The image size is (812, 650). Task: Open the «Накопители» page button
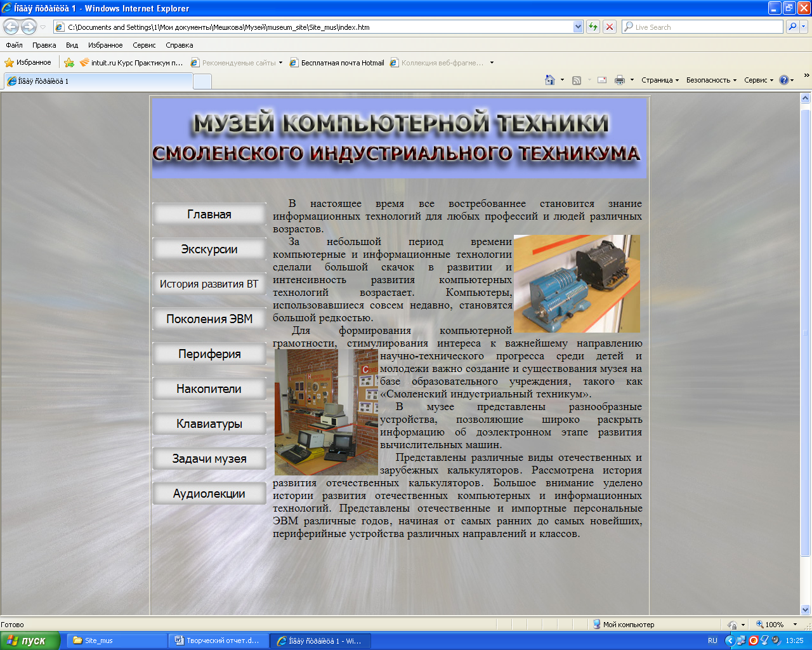pyautogui.click(x=209, y=389)
